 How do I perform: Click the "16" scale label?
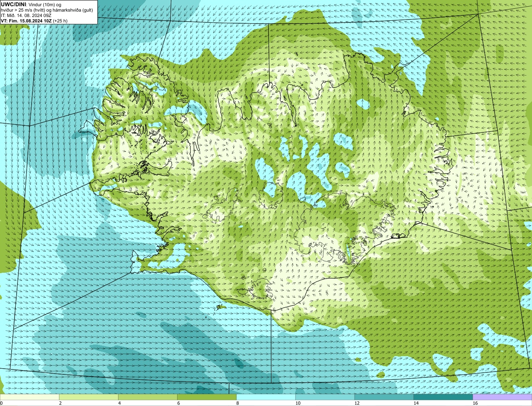pos(475,403)
